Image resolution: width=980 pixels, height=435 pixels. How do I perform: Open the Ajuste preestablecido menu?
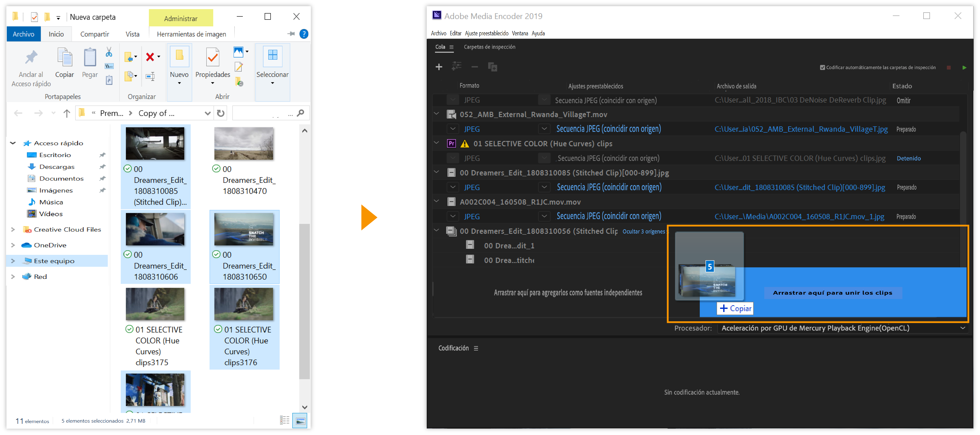486,33
